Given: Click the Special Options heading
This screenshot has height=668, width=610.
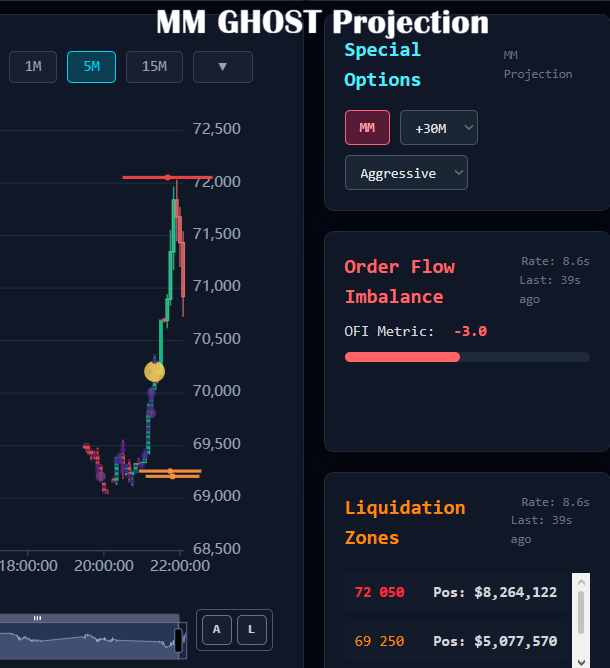Looking at the screenshot, I should point(383,65).
